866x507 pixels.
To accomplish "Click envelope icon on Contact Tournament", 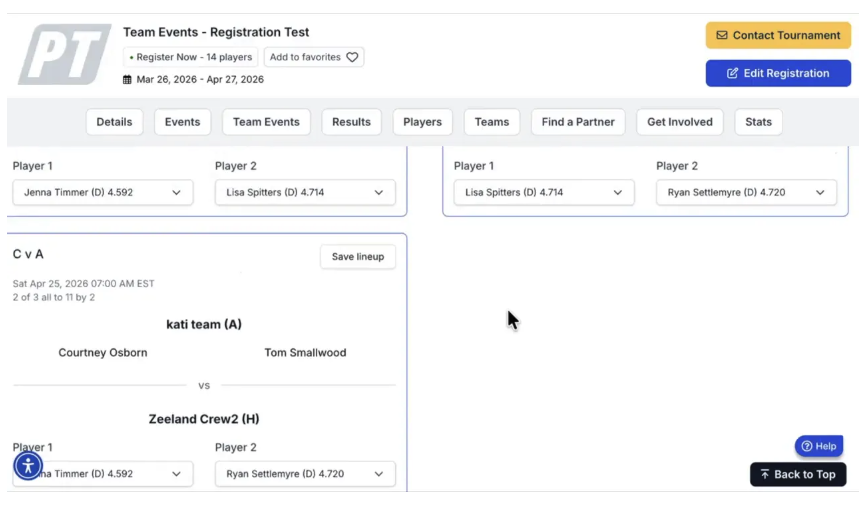I will coord(721,35).
